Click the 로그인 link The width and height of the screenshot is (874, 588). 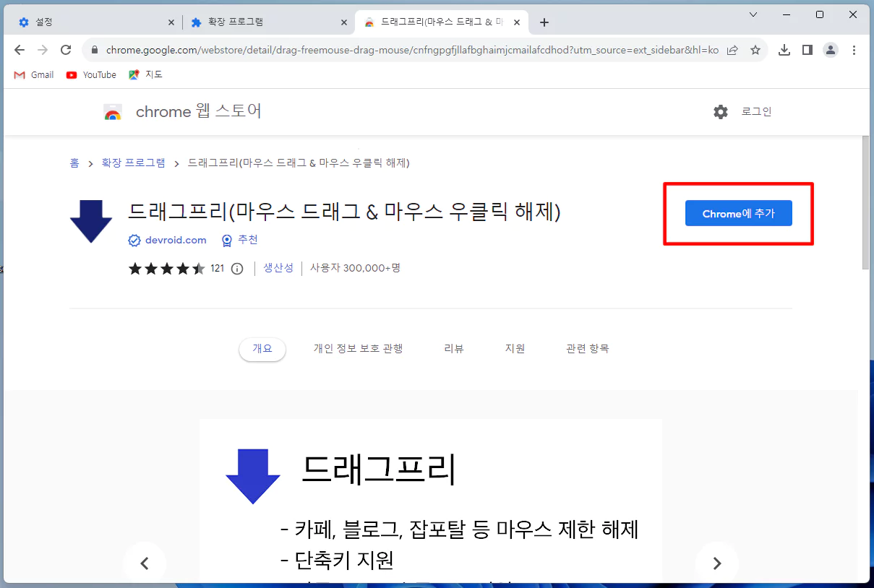coord(757,112)
